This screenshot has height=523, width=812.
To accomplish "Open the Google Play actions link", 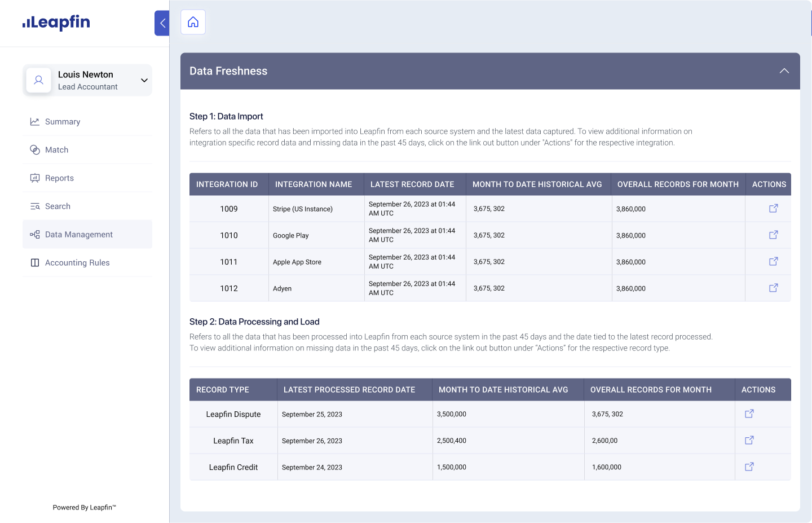I will (773, 235).
